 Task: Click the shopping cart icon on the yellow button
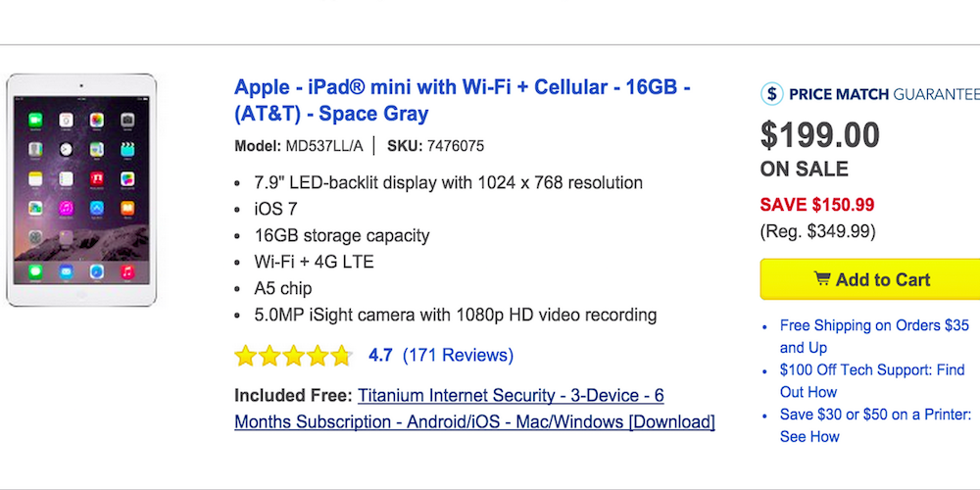coord(822,279)
